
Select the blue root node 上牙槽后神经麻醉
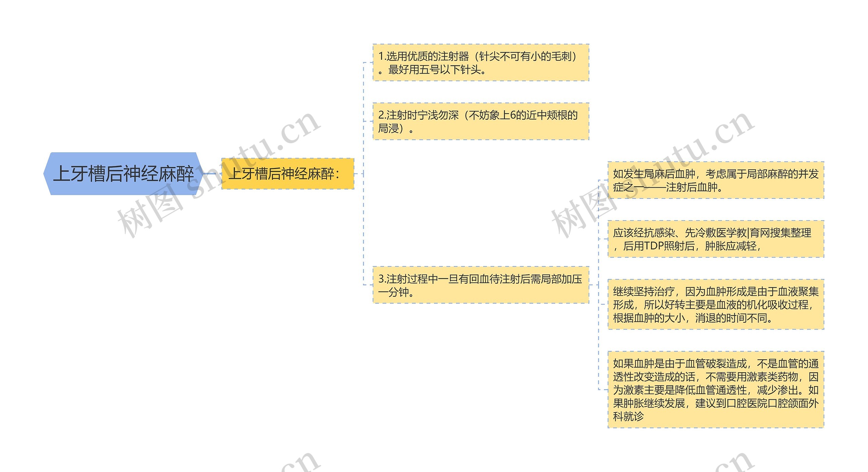pyautogui.click(x=123, y=174)
